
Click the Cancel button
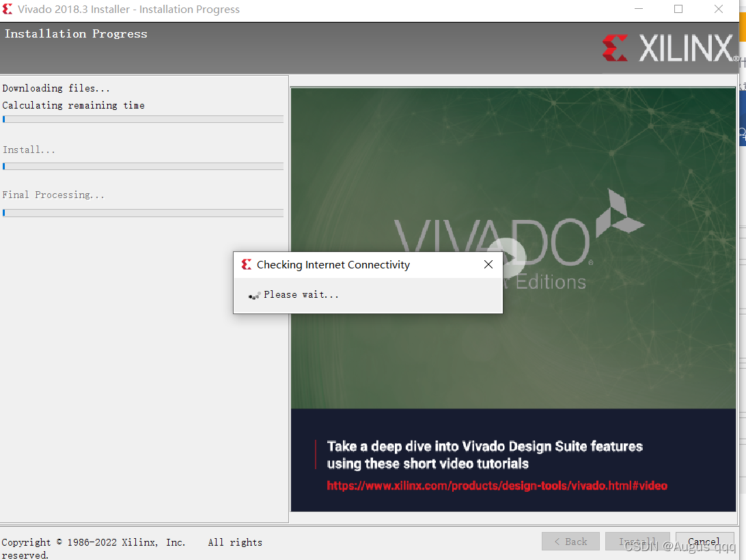pyautogui.click(x=704, y=542)
